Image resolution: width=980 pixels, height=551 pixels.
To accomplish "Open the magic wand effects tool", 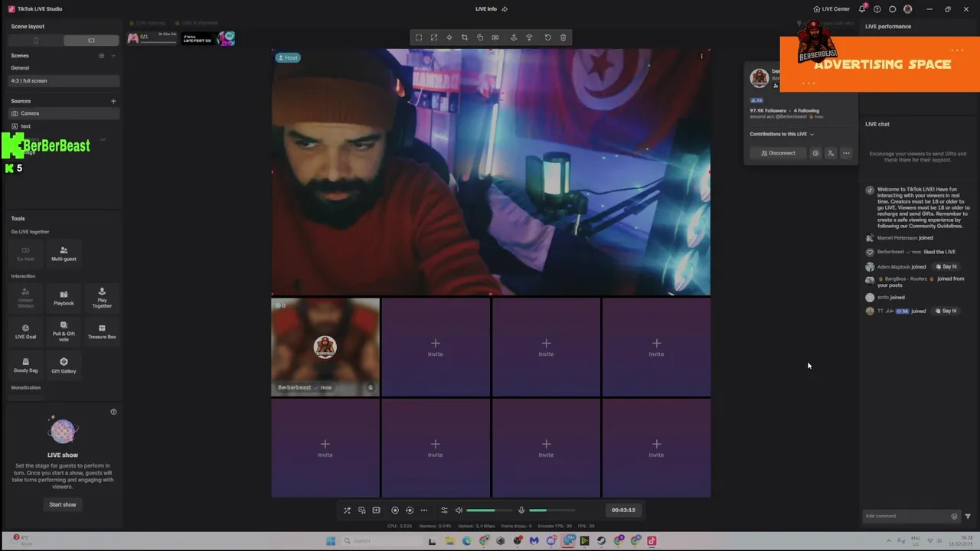I will click(347, 510).
